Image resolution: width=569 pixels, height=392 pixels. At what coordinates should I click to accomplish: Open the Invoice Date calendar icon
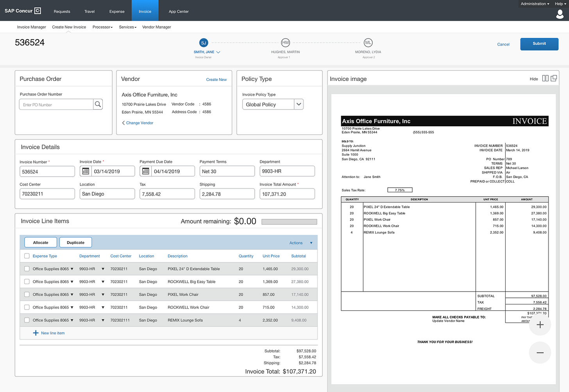pyautogui.click(x=86, y=171)
